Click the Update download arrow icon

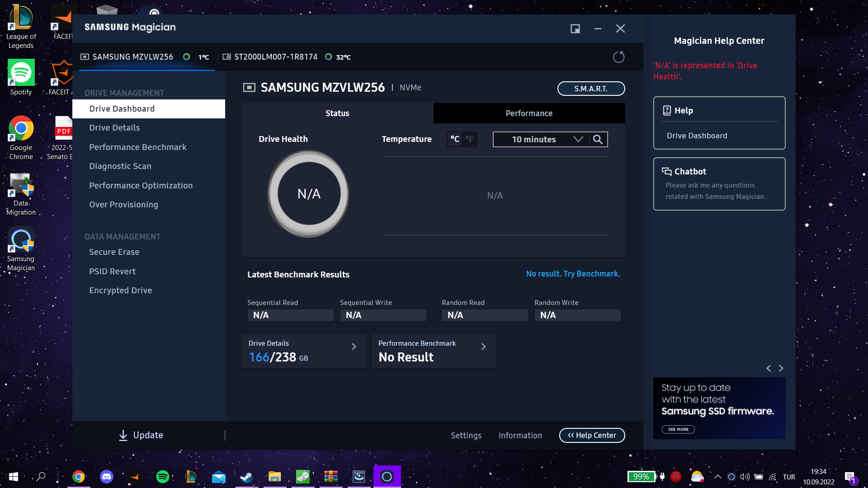tap(123, 435)
